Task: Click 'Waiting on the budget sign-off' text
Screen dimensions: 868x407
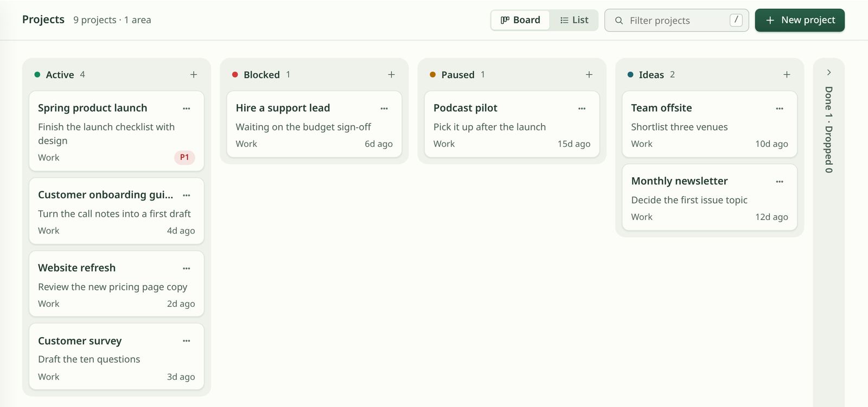Action: pyautogui.click(x=303, y=127)
